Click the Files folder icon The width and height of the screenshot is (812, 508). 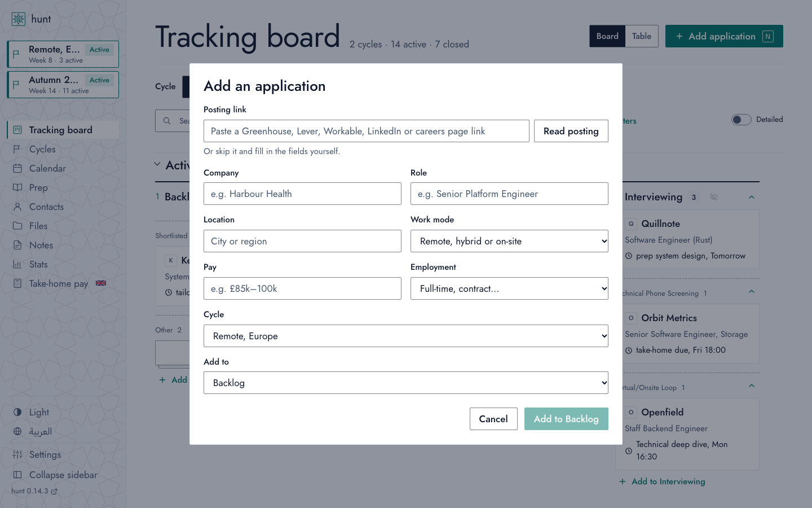pos(17,226)
